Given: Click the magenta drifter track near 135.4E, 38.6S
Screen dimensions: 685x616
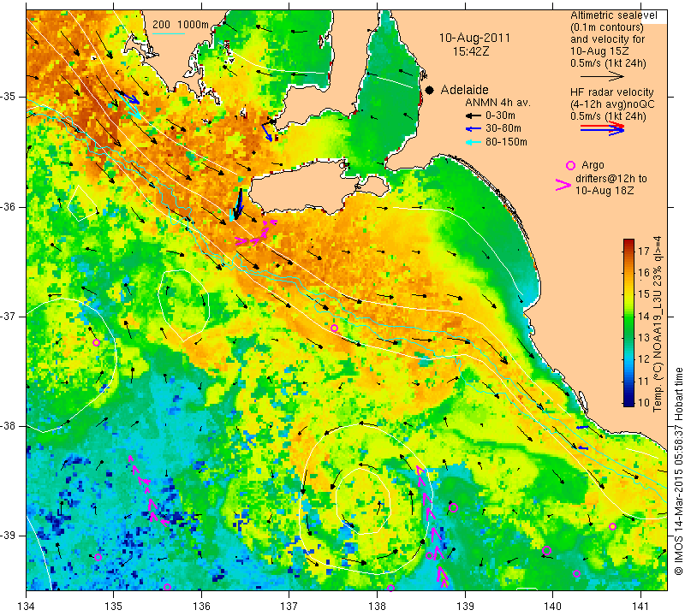Looking at the screenshot, I should tap(149, 491).
